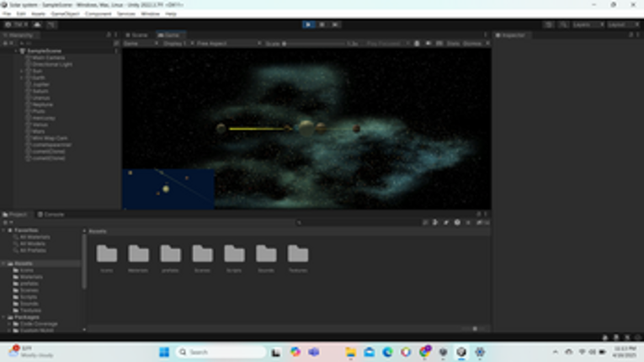
Task: Open the Windows Start menu
Action: coord(164,352)
